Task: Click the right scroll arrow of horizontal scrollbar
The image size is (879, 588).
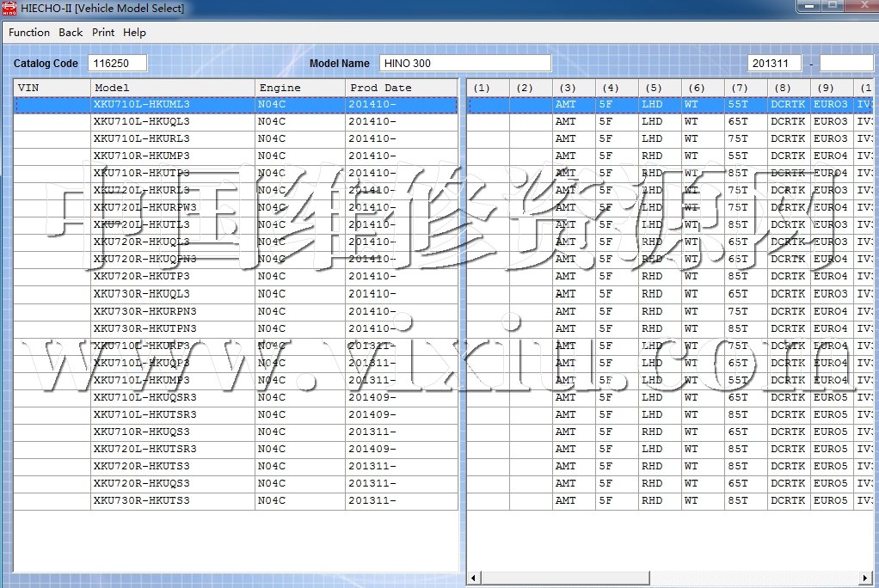Action: coord(865,578)
